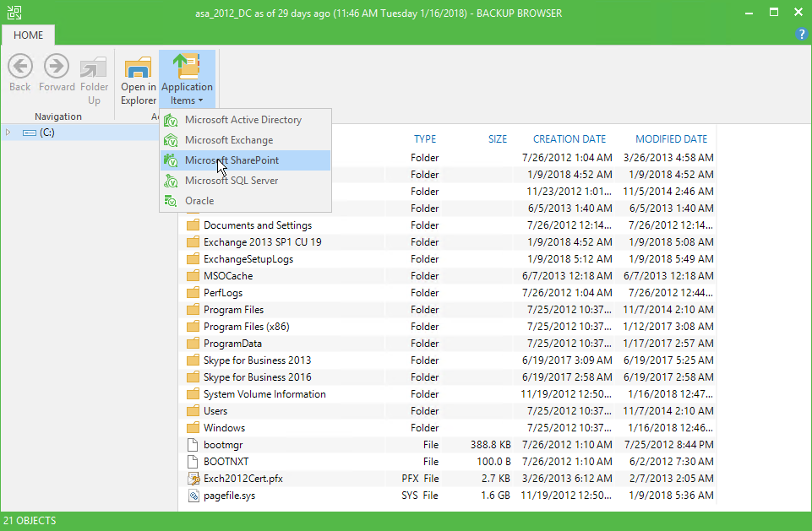This screenshot has height=531, width=812.
Task: Click the (C:) drive icon
Action: tap(30, 133)
